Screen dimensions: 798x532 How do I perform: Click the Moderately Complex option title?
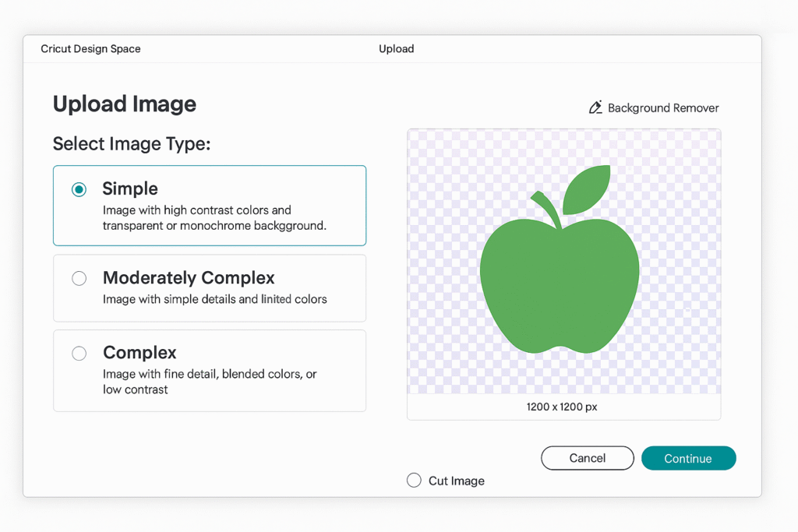(x=189, y=278)
